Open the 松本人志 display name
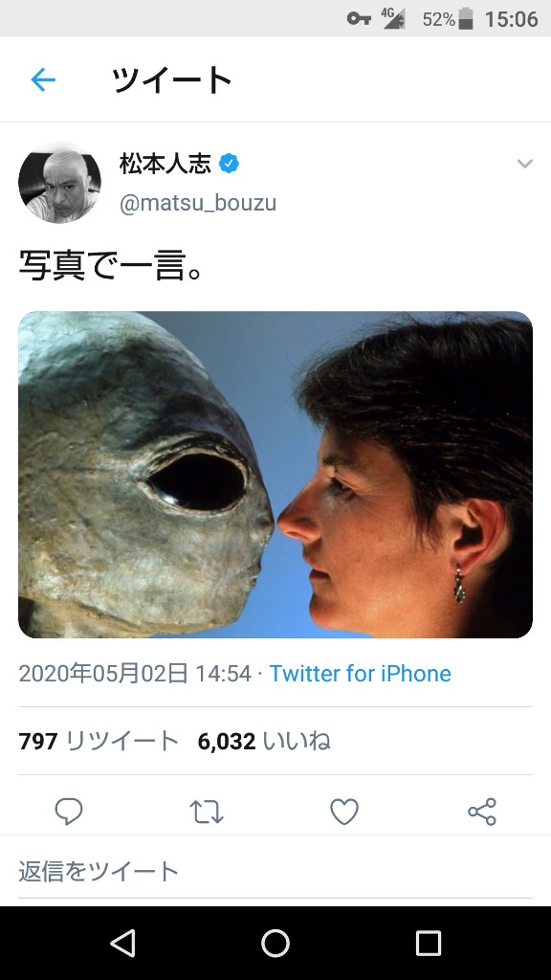 click(x=165, y=163)
